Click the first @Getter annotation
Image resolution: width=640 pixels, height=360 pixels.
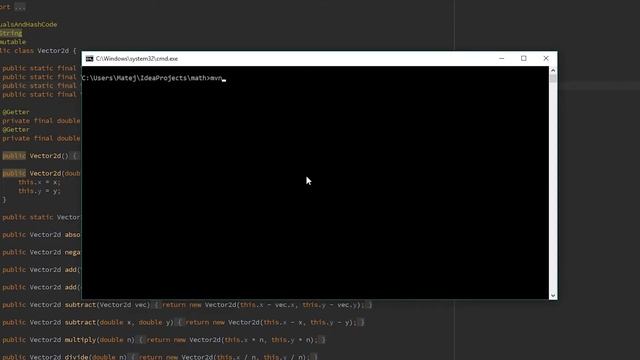tap(16, 112)
